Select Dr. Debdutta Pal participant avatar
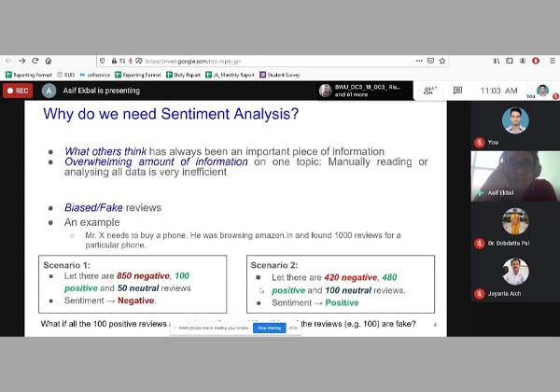 click(x=515, y=221)
